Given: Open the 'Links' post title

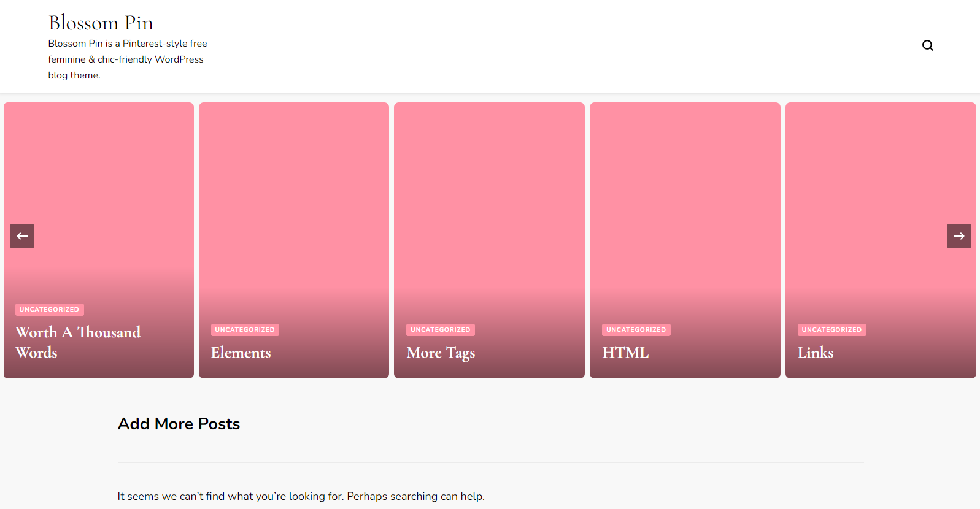Looking at the screenshot, I should tap(815, 353).
